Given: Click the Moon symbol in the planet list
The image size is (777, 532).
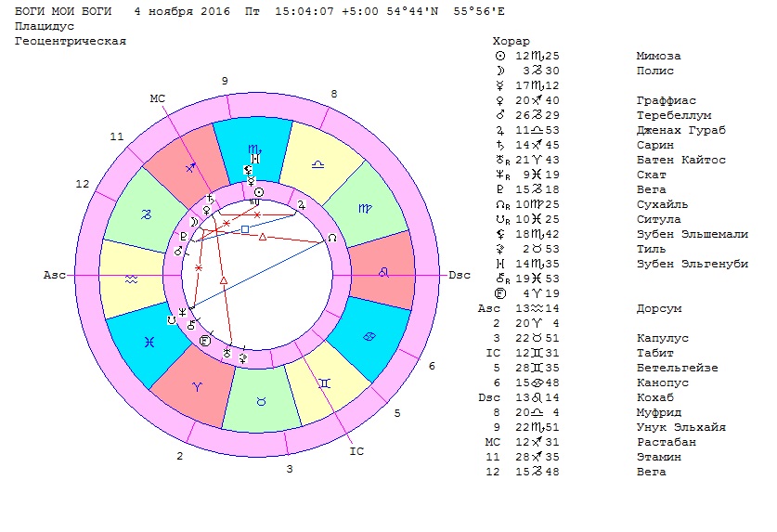Looking at the screenshot, I should (502, 71).
